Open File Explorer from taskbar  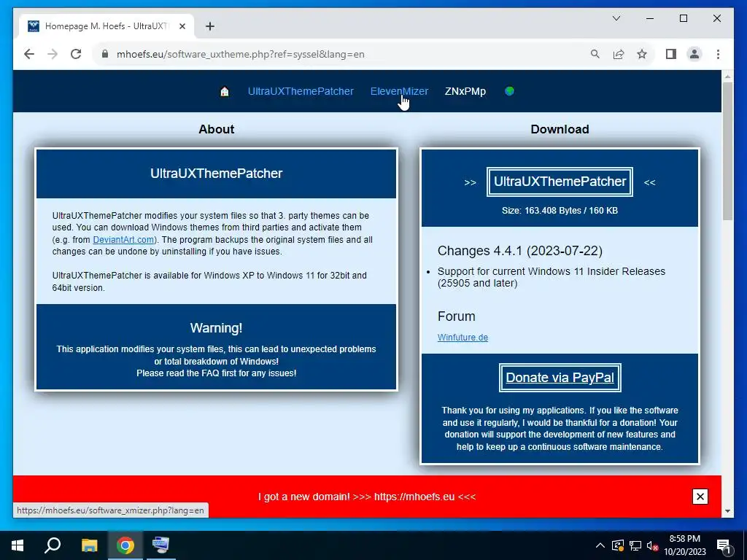89,545
